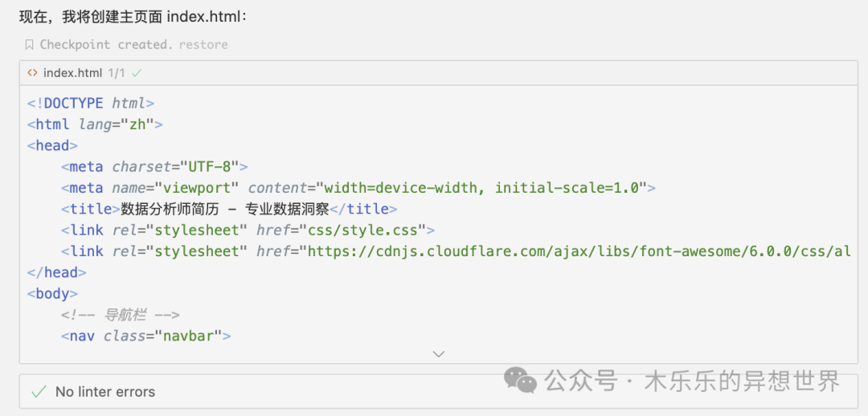
Task: Expand the code block with bottom chevron
Action: pos(438,353)
